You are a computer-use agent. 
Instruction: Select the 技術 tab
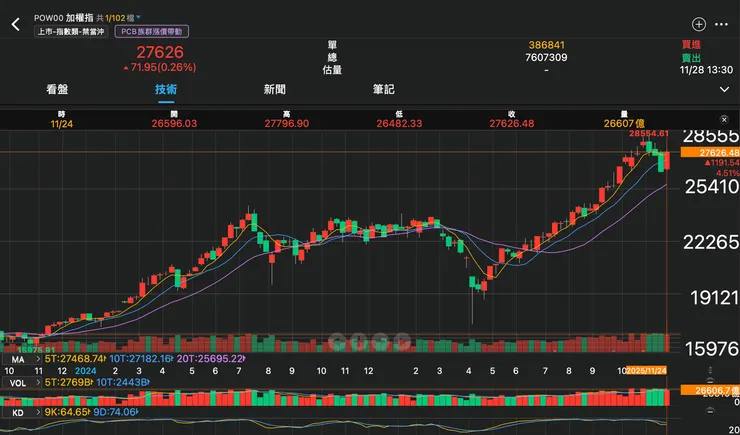point(166,89)
